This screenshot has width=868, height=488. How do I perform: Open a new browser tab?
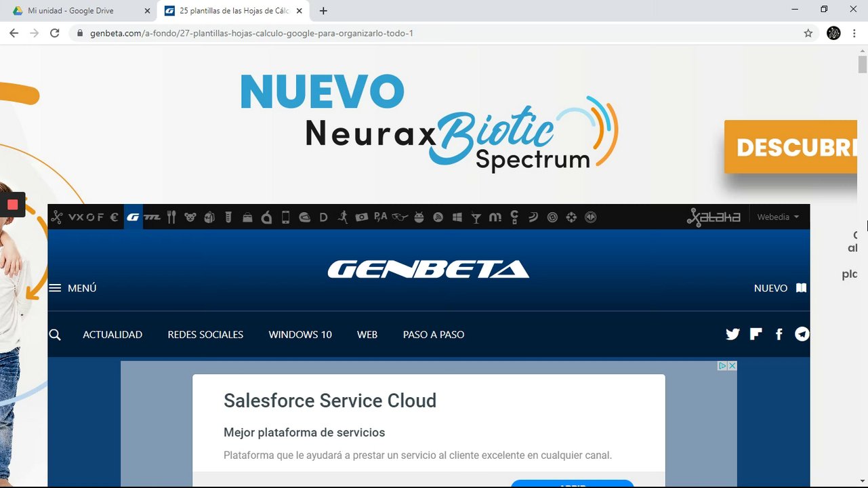pos(323,11)
